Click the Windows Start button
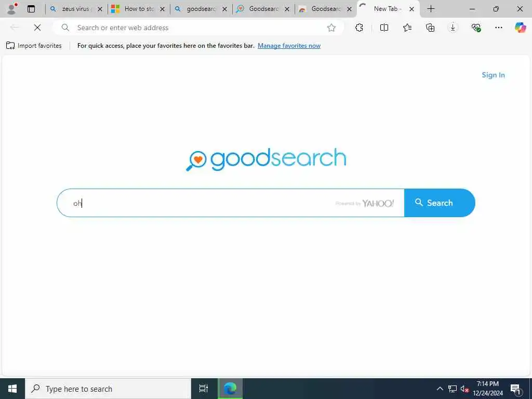This screenshot has height=399, width=532. point(12,389)
